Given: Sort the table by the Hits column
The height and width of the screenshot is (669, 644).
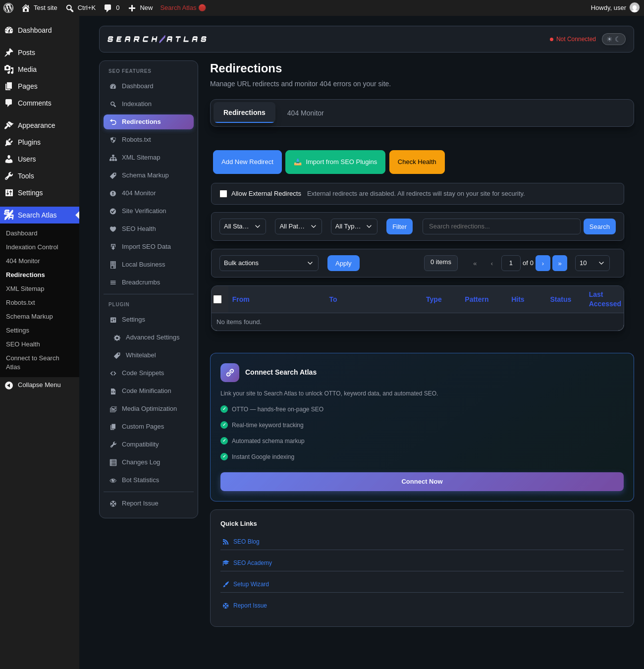Looking at the screenshot, I should (518, 299).
